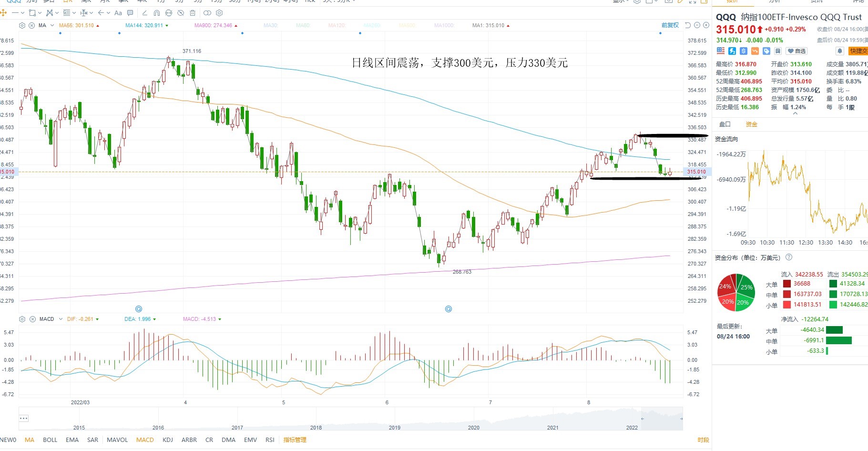Select the EMA indicator
Viewport: 868px width, 451px height.
[x=72, y=440]
